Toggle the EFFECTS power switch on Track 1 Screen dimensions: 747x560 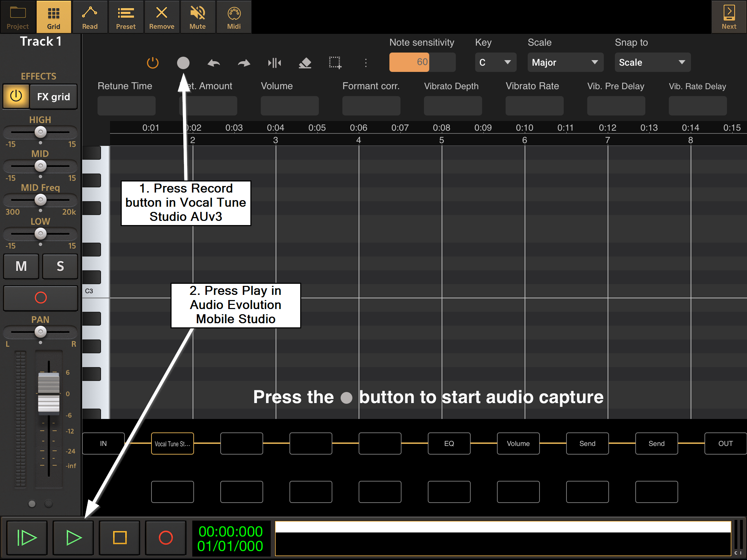click(16, 97)
